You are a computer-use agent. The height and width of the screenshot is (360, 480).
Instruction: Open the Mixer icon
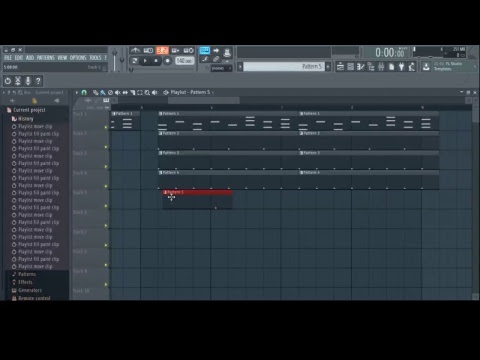(381, 67)
